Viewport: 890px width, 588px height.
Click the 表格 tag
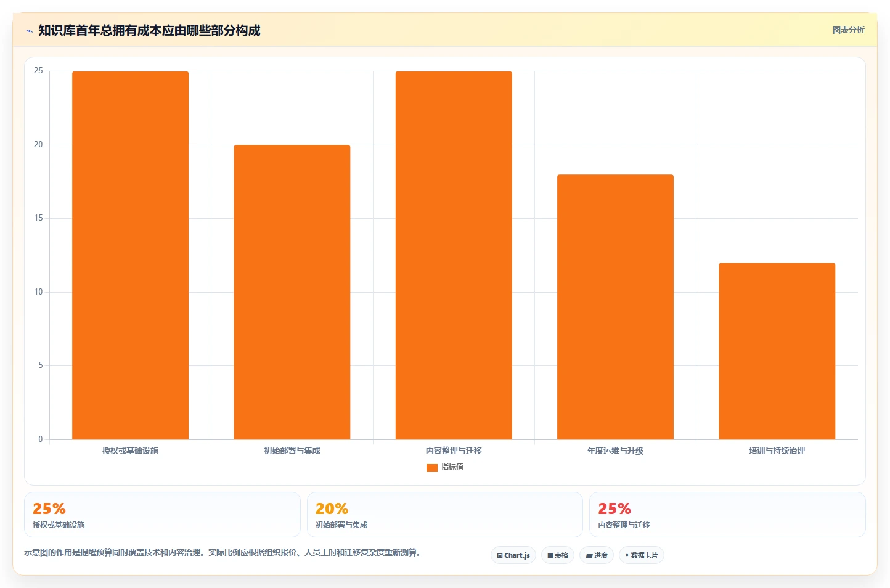coord(558,555)
